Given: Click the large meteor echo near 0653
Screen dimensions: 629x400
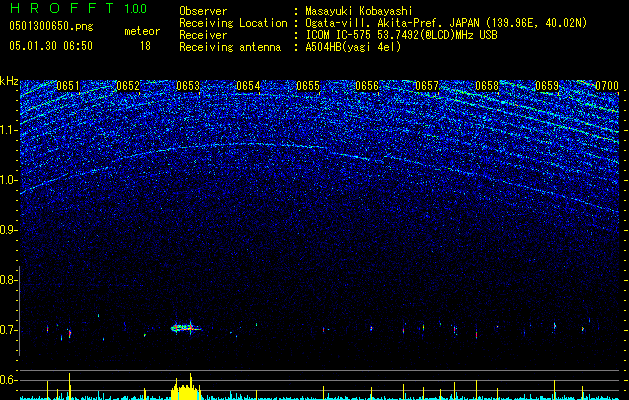Looking at the screenshot, I should tap(186, 328).
